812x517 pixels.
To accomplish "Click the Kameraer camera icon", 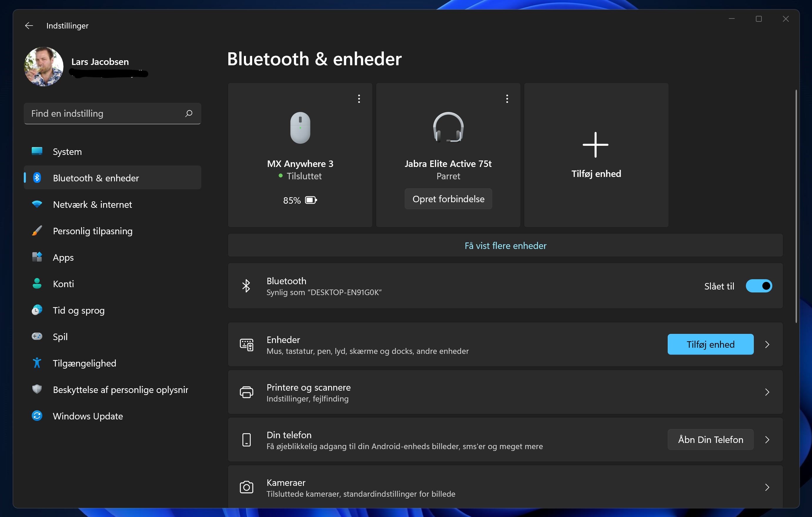I will point(247,487).
